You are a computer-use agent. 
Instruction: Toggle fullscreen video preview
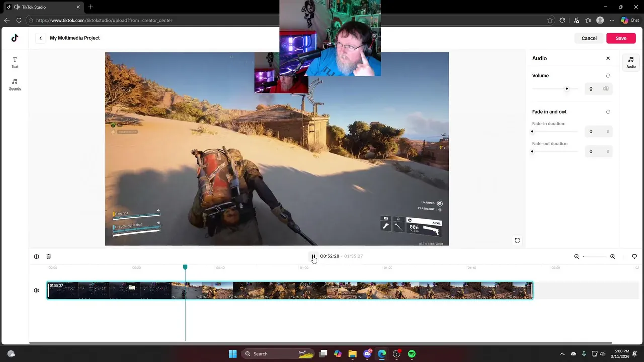(517, 240)
